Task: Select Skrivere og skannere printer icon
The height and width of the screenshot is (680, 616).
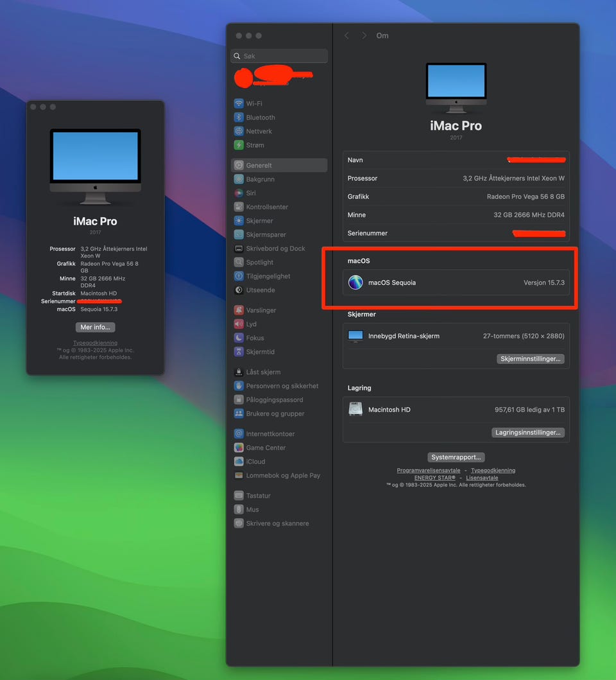Action: click(x=239, y=523)
